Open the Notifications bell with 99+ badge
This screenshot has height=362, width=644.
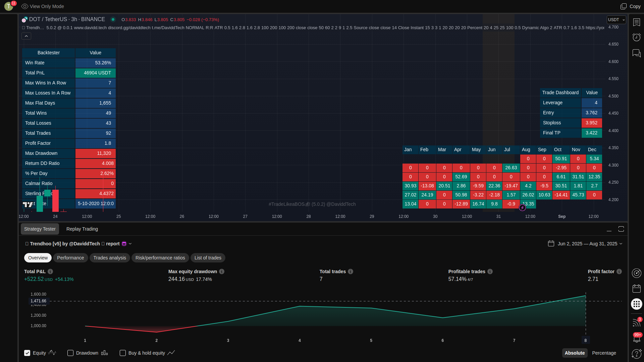pyautogui.click(x=637, y=338)
